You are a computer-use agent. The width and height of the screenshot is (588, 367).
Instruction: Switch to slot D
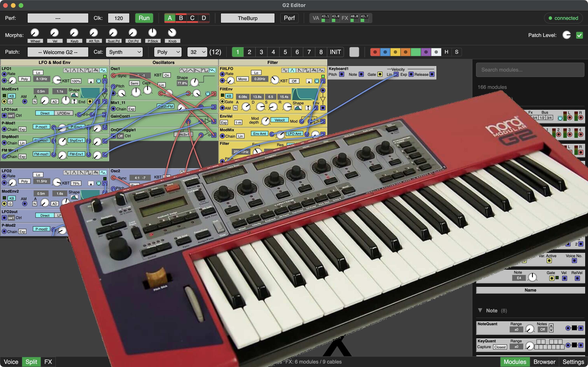pyautogui.click(x=204, y=18)
